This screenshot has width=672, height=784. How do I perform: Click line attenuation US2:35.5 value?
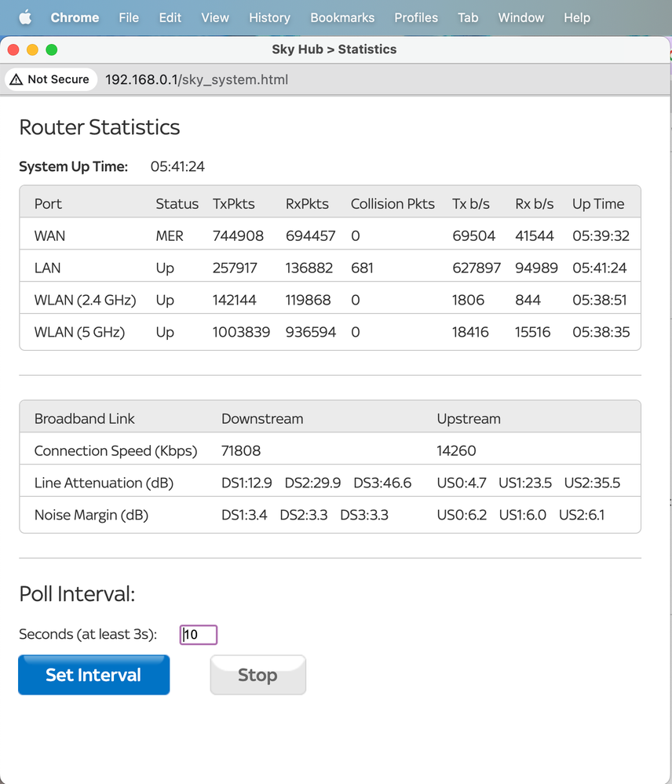tap(592, 483)
